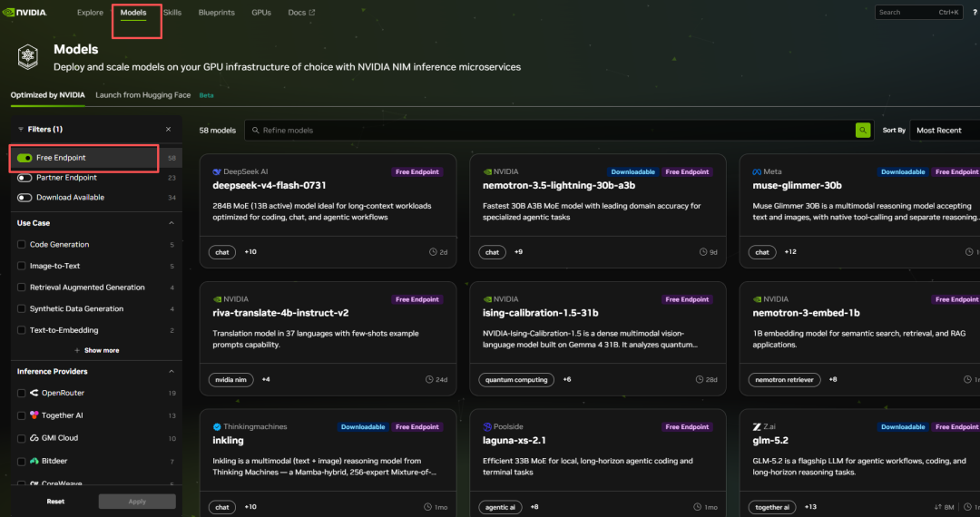Open the Blueprints nav item
The width and height of the screenshot is (980, 517).
tap(216, 13)
